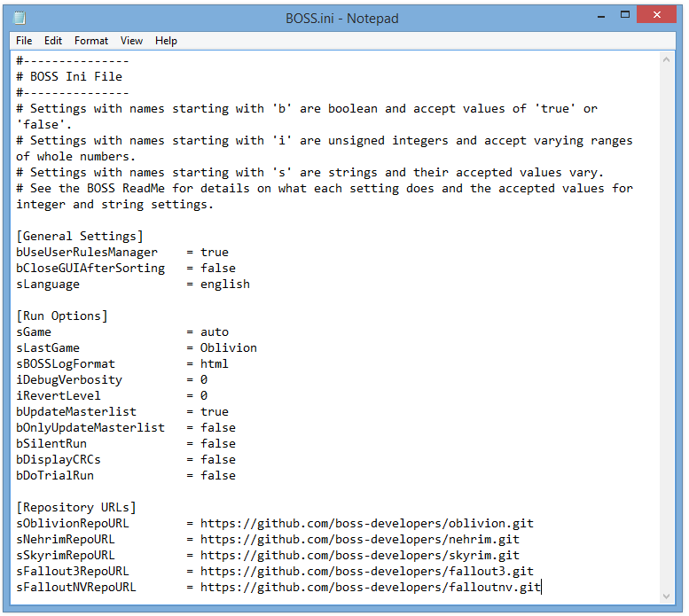The image size is (689, 616).
Task: Click the sLanguage setting name
Action: coord(48,285)
